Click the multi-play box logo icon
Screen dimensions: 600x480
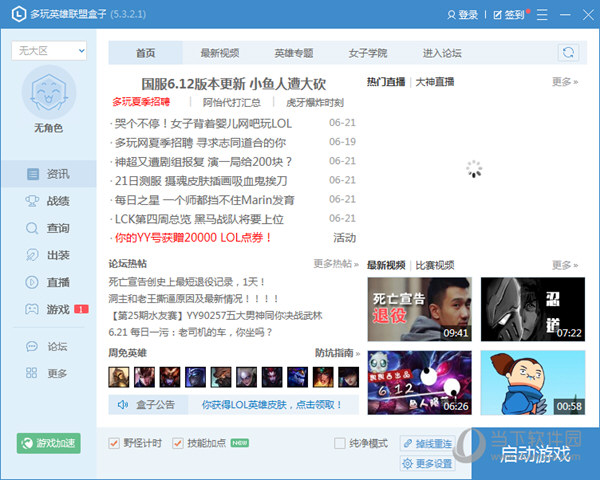pos(19,15)
